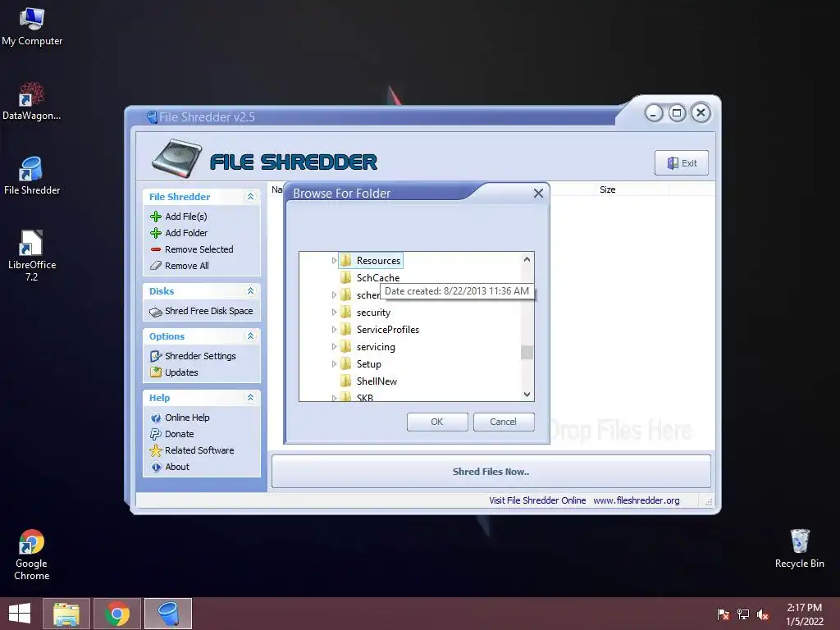Collapse the Help sidebar section

point(250,398)
